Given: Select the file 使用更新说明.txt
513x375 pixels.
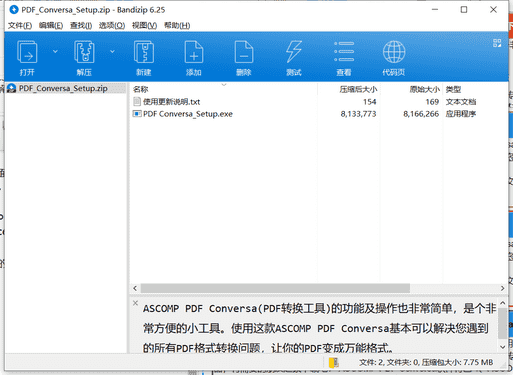Looking at the screenshot, I should tap(171, 102).
